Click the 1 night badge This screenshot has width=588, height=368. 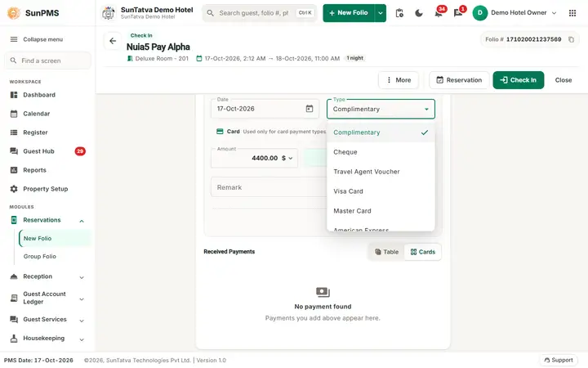coord(354,58)
